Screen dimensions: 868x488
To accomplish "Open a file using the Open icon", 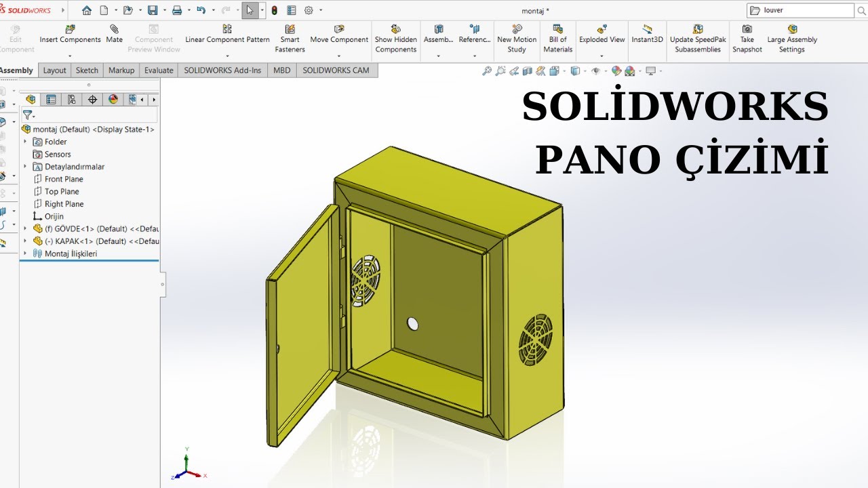I will 127,10.
